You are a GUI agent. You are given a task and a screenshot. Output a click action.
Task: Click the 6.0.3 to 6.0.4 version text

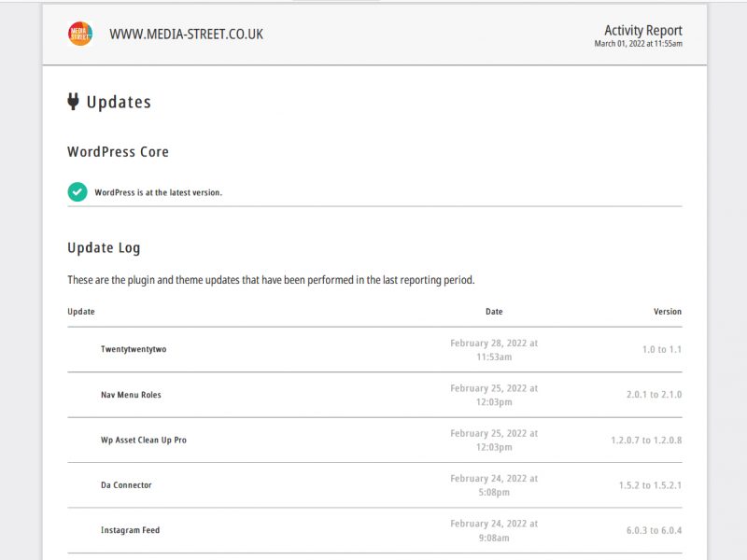(655, 530)
